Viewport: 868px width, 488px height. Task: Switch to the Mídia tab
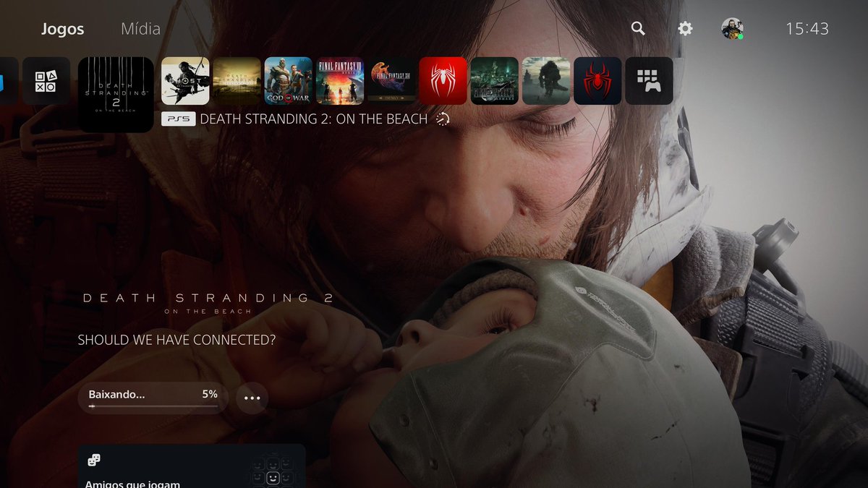[x=140, y=29]
